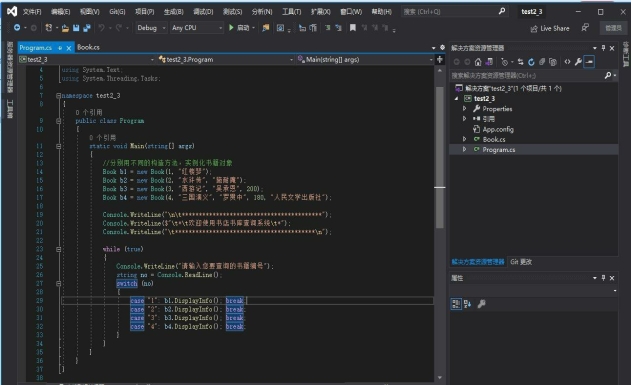631x385 pixels.
Task: Click the comment-out selected lines icon
Action: (x=328, y=28)
